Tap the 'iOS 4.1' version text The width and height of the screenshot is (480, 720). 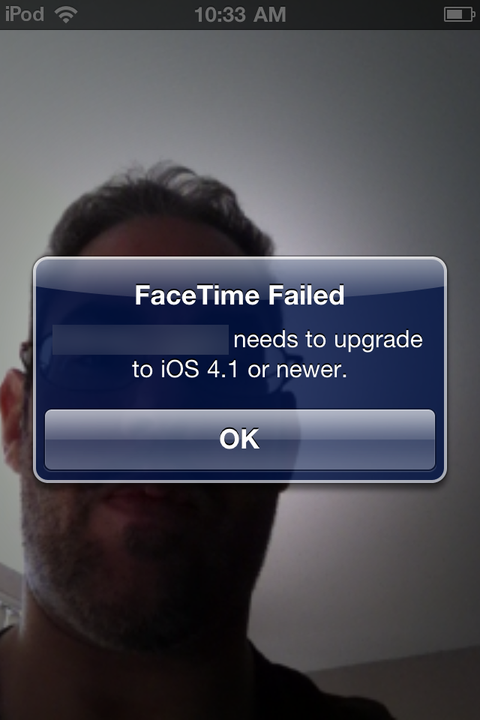(x=199, y=370)
